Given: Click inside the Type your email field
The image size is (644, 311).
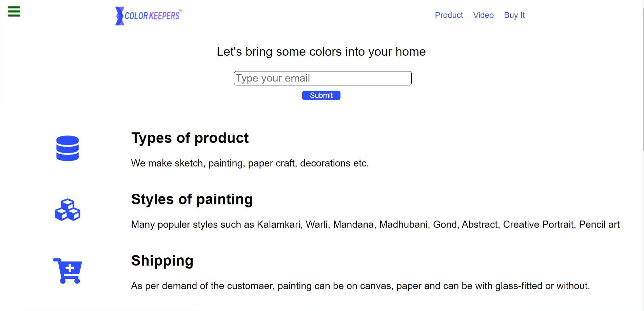Looking at the screenshot, I should (322, 78).
